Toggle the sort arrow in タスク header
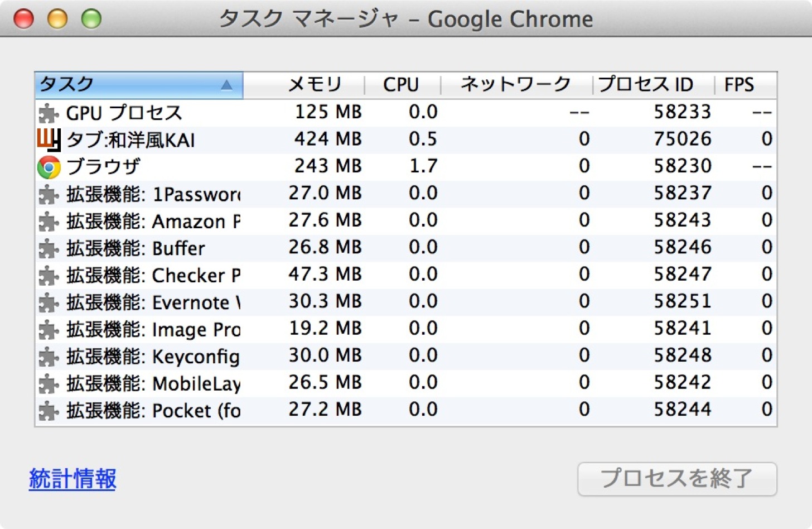Image resolution: width=812 pixels, height=529 pixels. point(226,85)
